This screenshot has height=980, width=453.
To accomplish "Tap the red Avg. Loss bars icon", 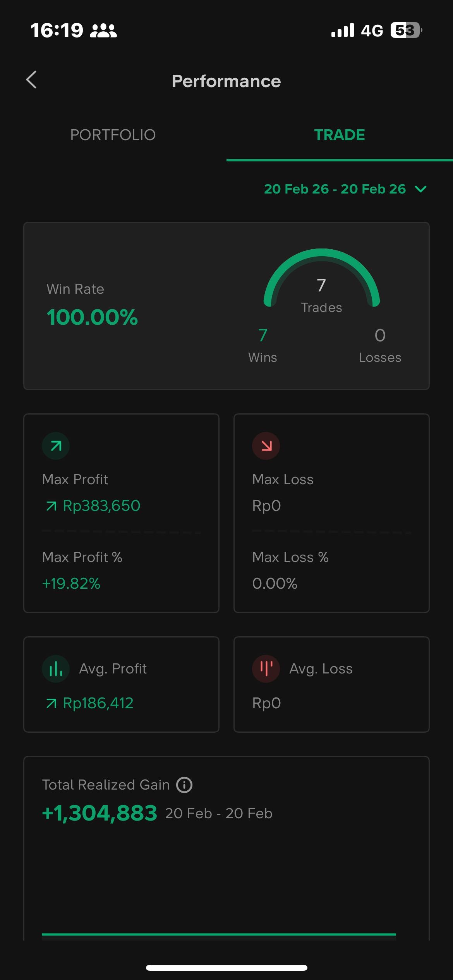I will click(266, 668).
